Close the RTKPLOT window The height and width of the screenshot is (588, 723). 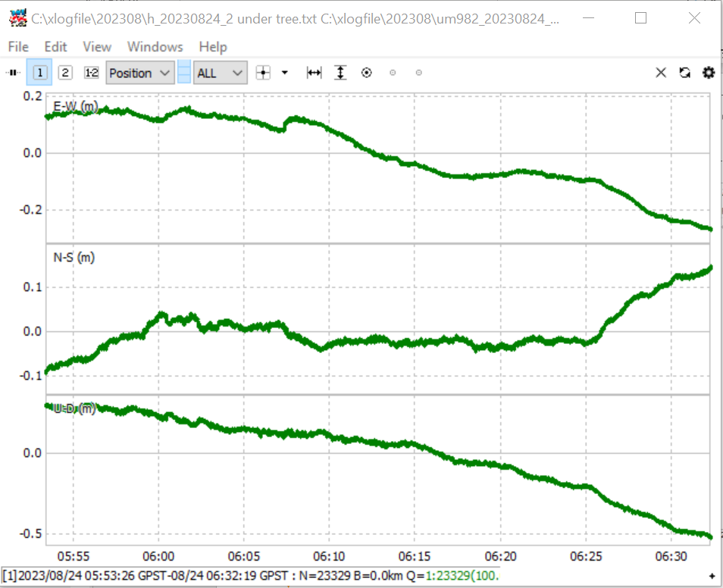pyautogui.click(x=694, y=18)
